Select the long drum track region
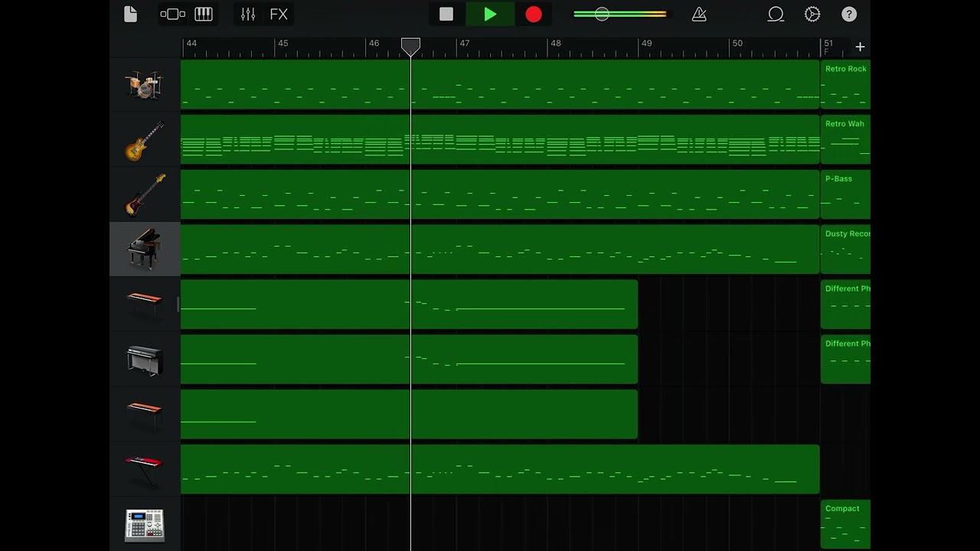 click(x=500, y=84)
